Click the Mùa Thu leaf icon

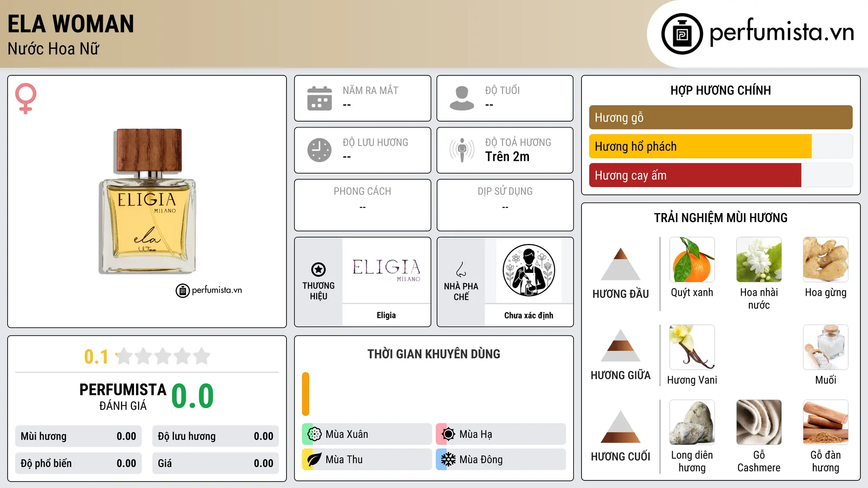coord(314,460)
